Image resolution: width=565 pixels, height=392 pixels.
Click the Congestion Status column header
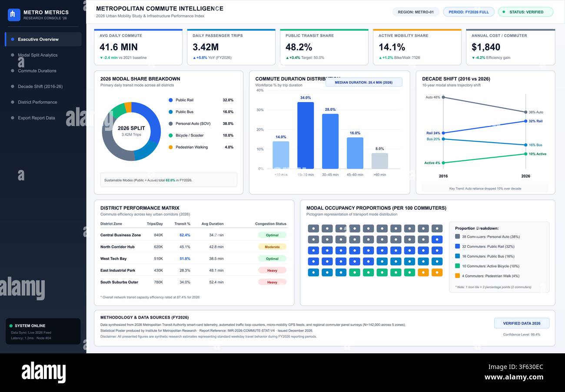(x=271, y=224)
